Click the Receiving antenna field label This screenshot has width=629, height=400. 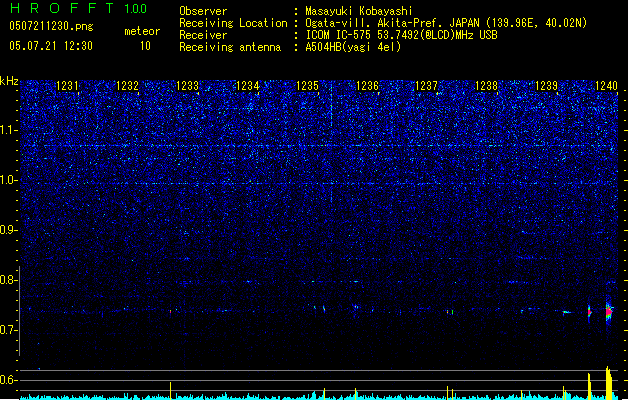click(x=230, y=47)
